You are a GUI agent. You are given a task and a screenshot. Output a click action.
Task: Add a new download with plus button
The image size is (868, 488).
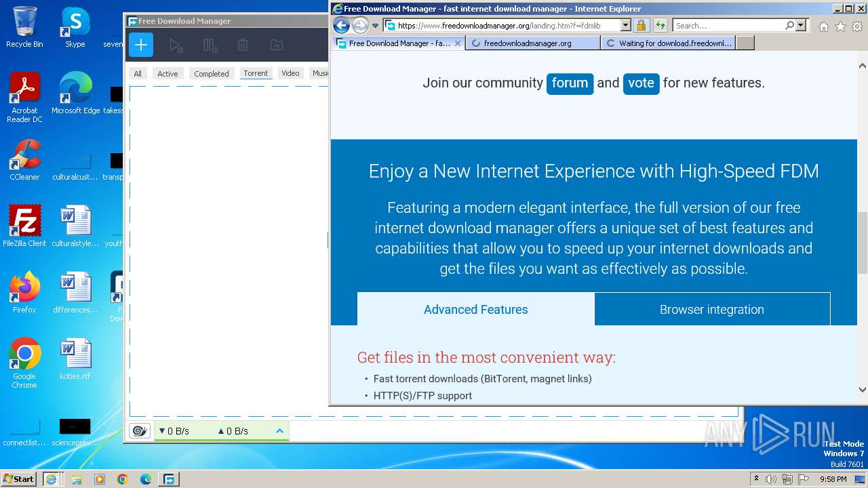141,45
